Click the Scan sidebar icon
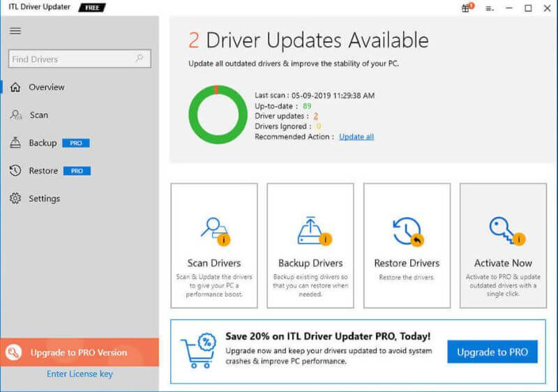This screenshot has height=392, width=558. (x=15, y=115)
